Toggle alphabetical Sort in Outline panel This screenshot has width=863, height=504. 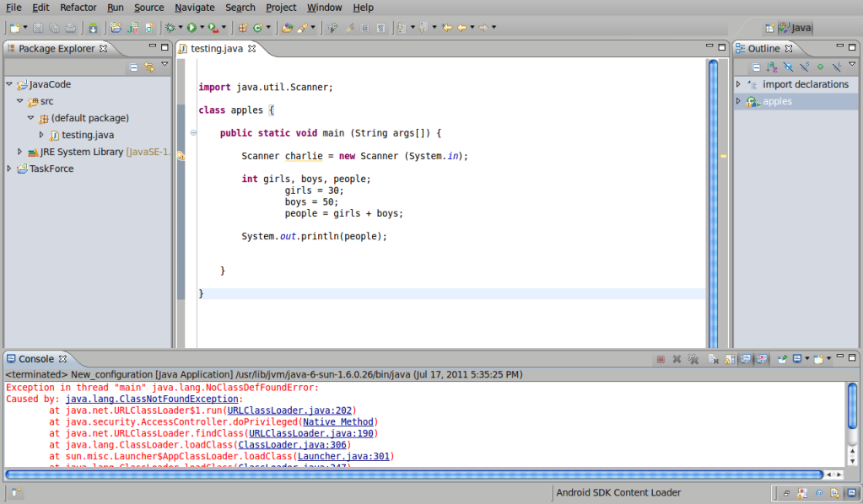772,67
